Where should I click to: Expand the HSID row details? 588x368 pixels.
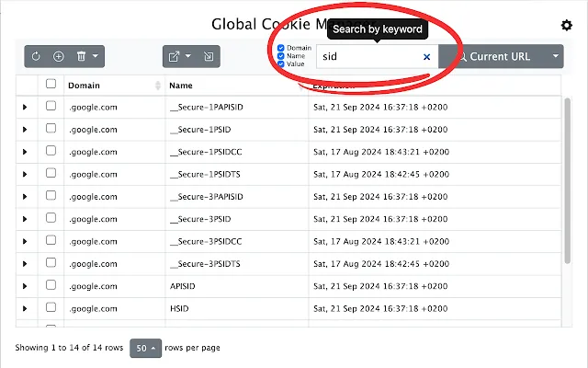click(25, 309)
